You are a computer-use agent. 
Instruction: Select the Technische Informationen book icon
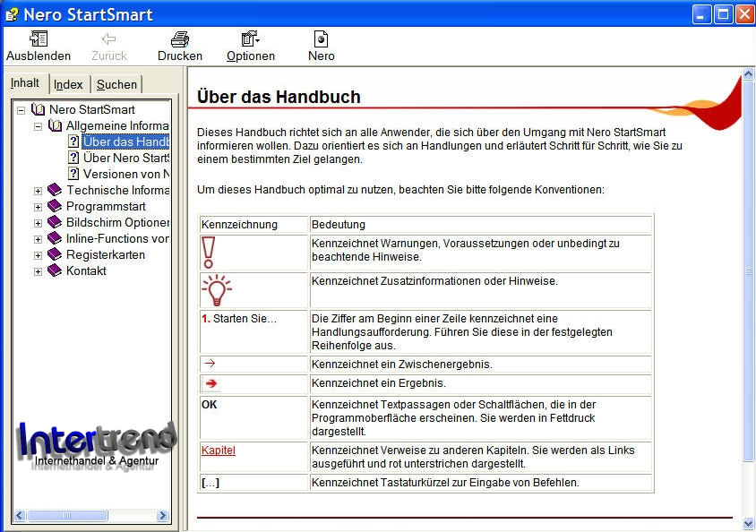[55, 190]
